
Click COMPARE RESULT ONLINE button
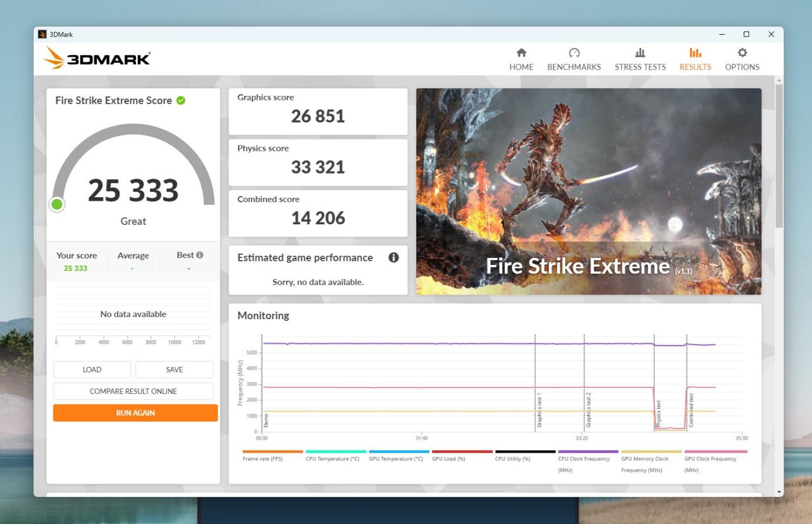(x=133, y=391)
